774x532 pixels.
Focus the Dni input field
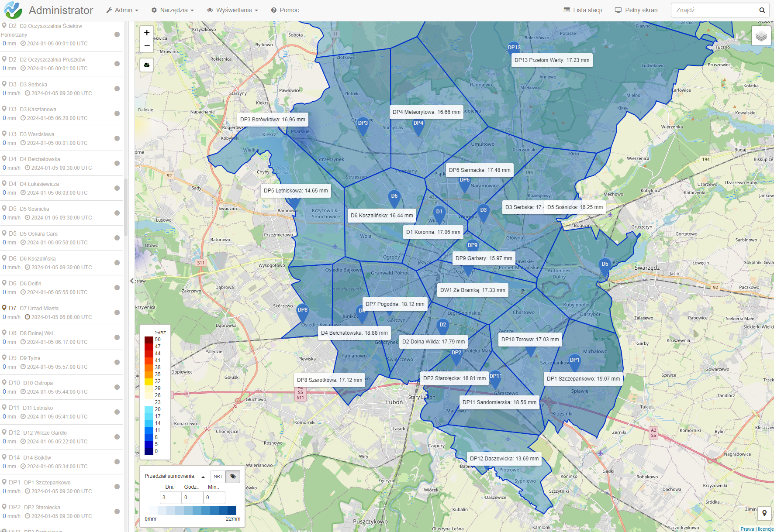click(x=170, y=497)
